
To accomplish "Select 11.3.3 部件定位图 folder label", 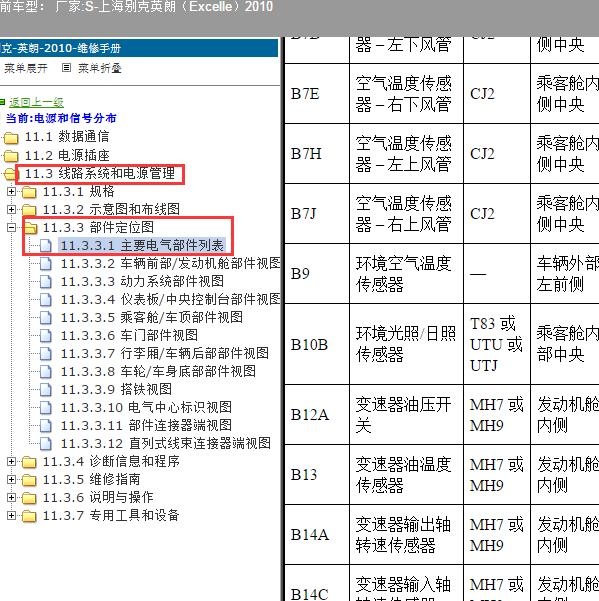I will [x=98, y=227].
